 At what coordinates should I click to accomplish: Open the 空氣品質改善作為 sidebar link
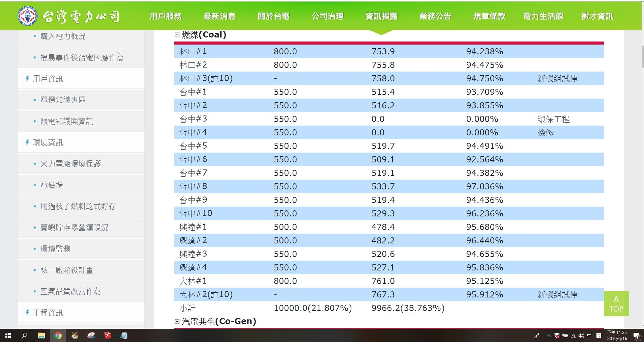(70, 291)
